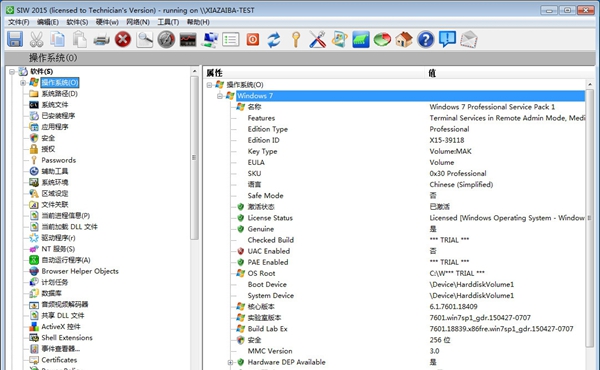Click the Paste clipboard toolbar icon
The width and height of the screenshot is (600, 370).
80,39
